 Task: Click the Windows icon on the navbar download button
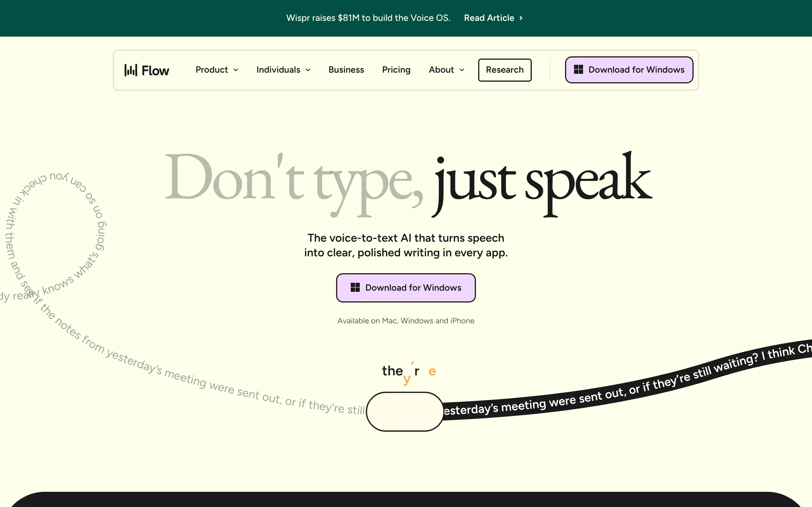(579, 69)
